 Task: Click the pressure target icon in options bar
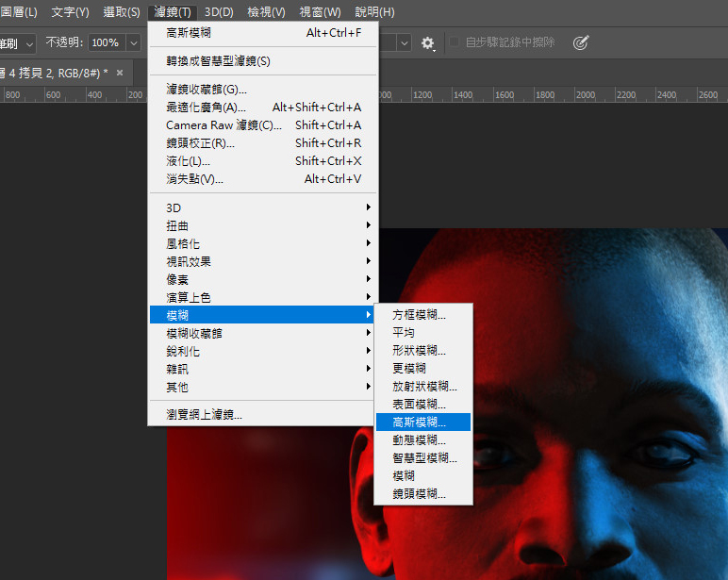coord(580,42)
